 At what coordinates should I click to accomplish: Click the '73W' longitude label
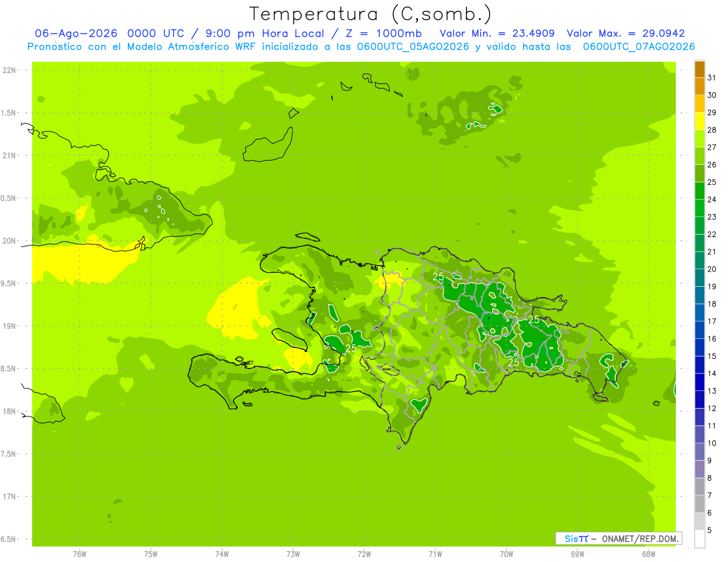click(293, 554)
